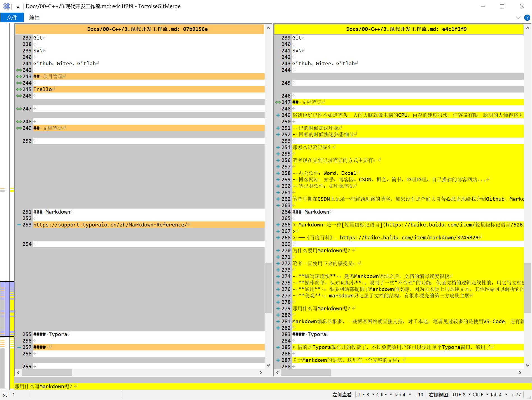Screen dimensions: 532x400
Task: Expand the ribbon using the chevron
Action: (x=518, y=18)
